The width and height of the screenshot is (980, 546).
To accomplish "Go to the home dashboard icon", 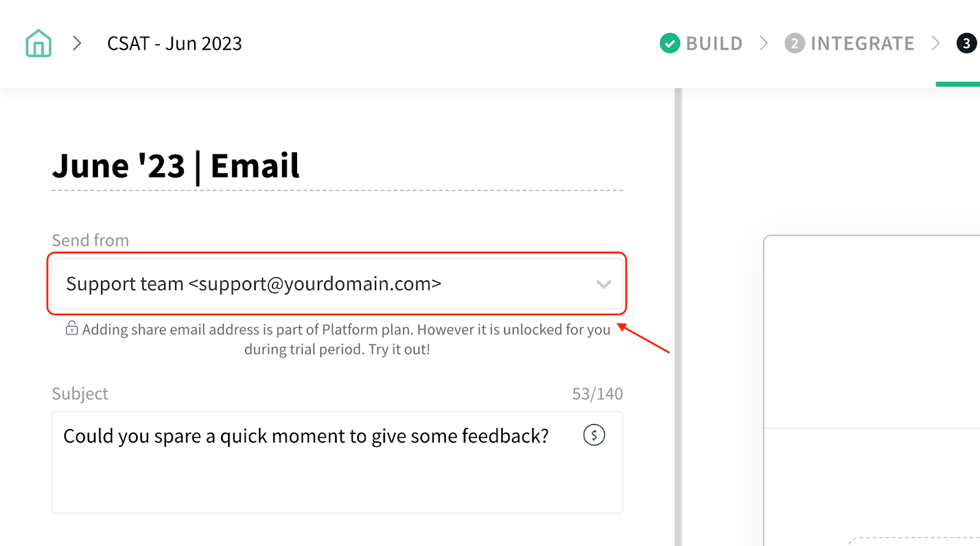I will [x=39, y=43].
